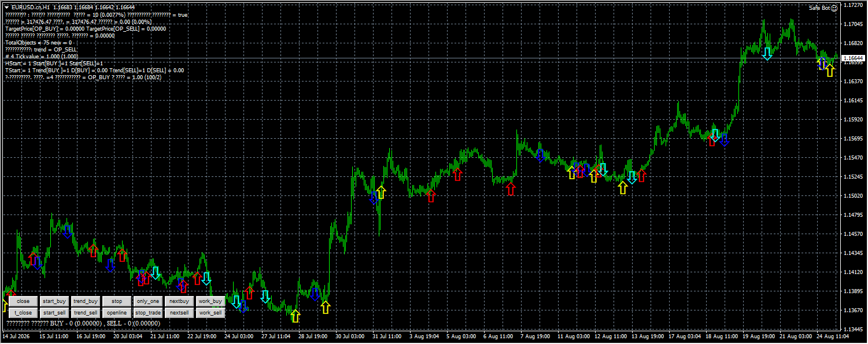Screen dimensions: 868x344
Task: Click the 1.15020 price scale label
Action: pyautogui.click(x=853, y=196)
